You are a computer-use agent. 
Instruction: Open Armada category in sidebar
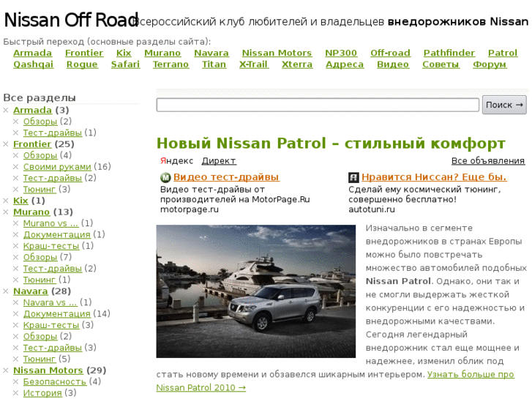(33, 110)
